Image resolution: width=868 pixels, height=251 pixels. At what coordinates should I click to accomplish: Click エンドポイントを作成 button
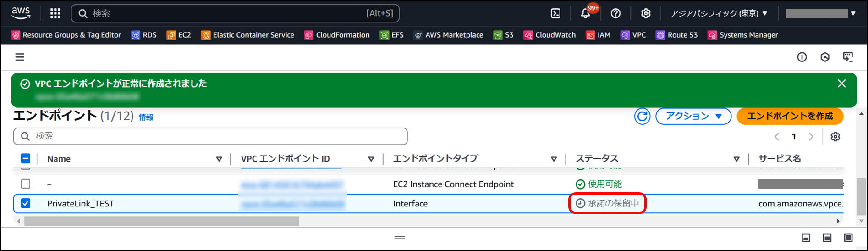point(790,116)
